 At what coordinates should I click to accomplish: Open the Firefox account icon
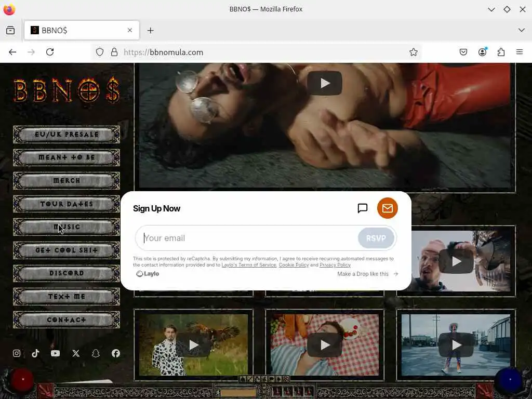pos(483,52)
